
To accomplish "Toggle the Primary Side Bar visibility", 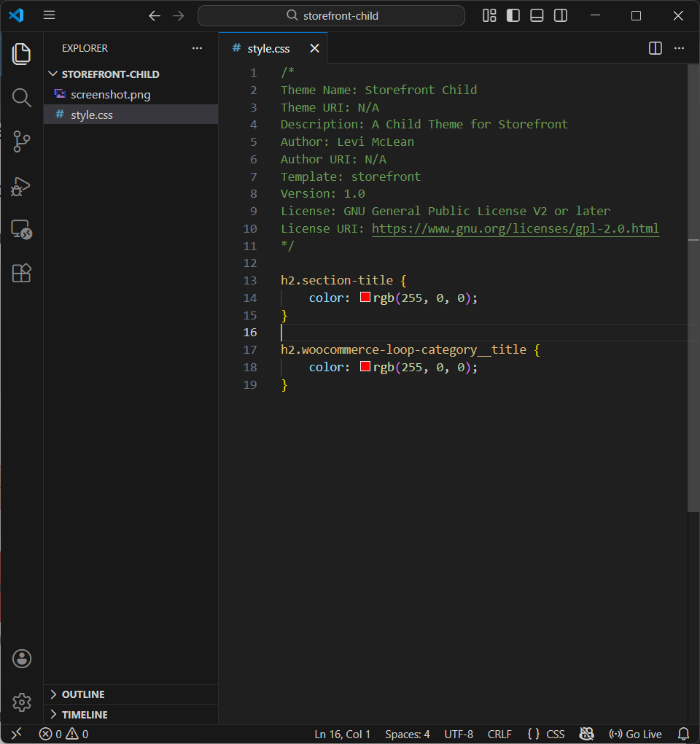I will pos(513,15).
